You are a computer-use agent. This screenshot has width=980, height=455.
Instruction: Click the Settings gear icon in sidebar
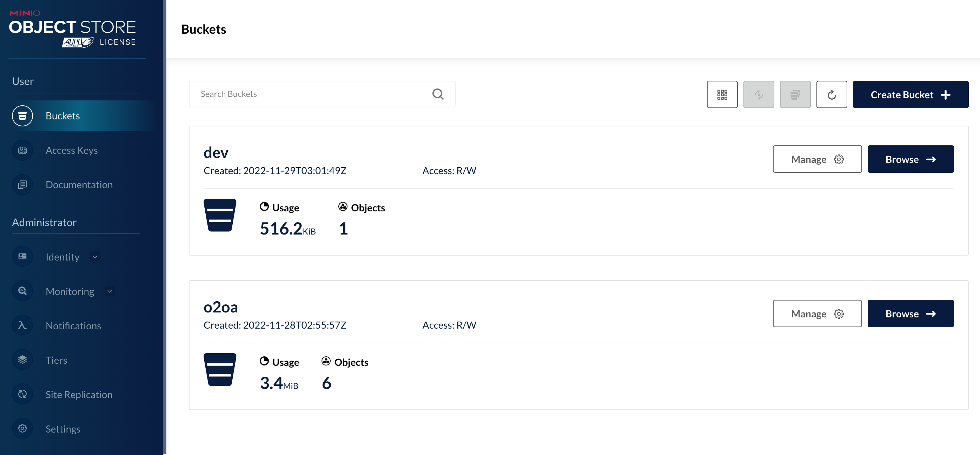(22, 429)
